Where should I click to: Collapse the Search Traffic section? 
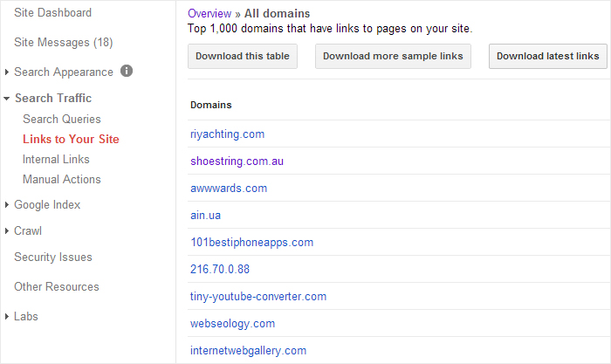[52, 99]
